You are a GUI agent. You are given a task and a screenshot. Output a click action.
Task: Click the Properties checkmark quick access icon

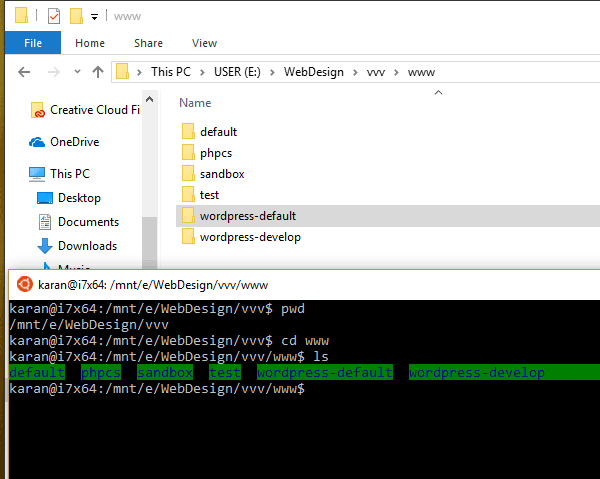[x=54, y=16]
